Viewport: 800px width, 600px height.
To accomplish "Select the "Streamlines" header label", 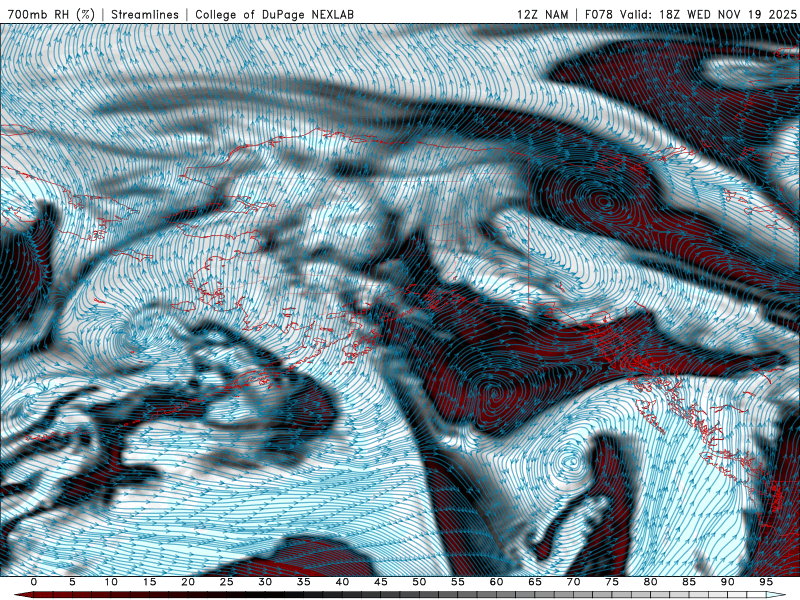I will pyautogui.click(x=145, y=14).
